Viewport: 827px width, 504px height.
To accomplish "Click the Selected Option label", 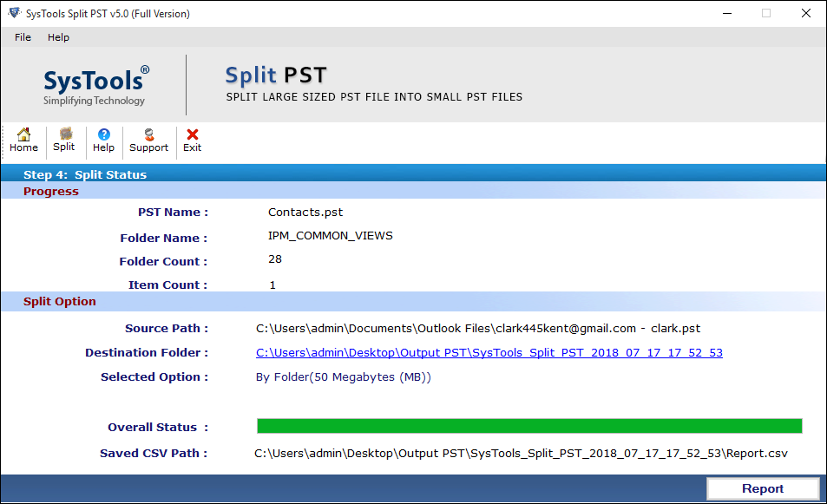I will tap(154, 377).
